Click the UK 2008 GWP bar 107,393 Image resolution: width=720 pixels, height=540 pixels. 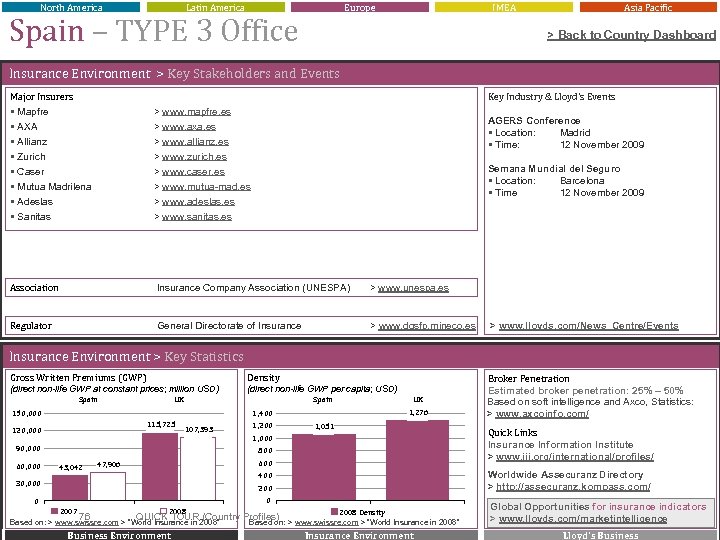197,468
